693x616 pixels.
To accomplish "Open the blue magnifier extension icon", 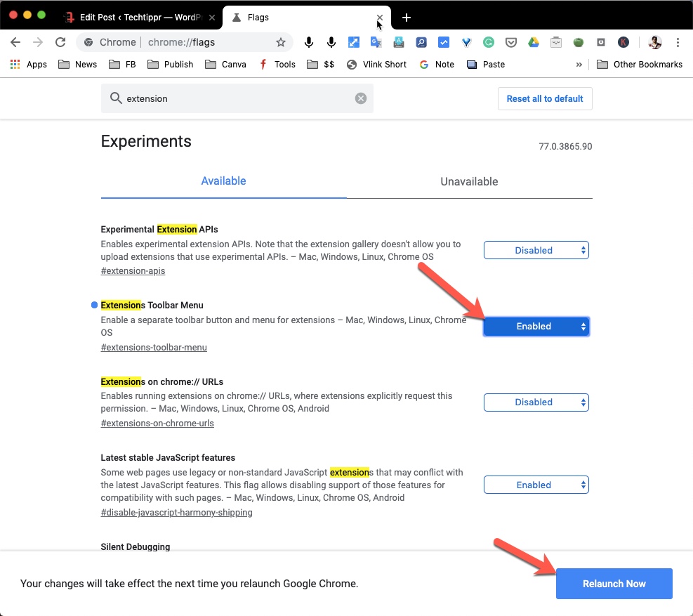I will [421, 42].
